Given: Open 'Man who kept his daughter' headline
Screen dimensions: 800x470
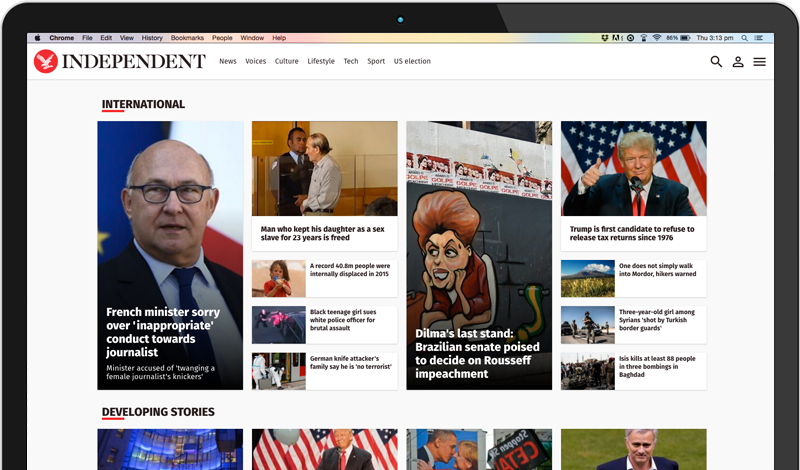Looking at the screenshot, I should 322,233.
